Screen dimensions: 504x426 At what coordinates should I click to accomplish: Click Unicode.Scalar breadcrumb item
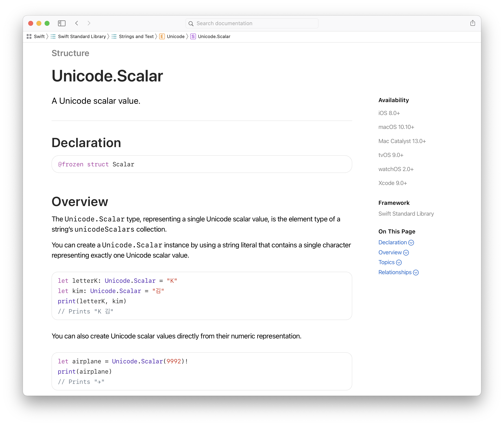point(214,36)
